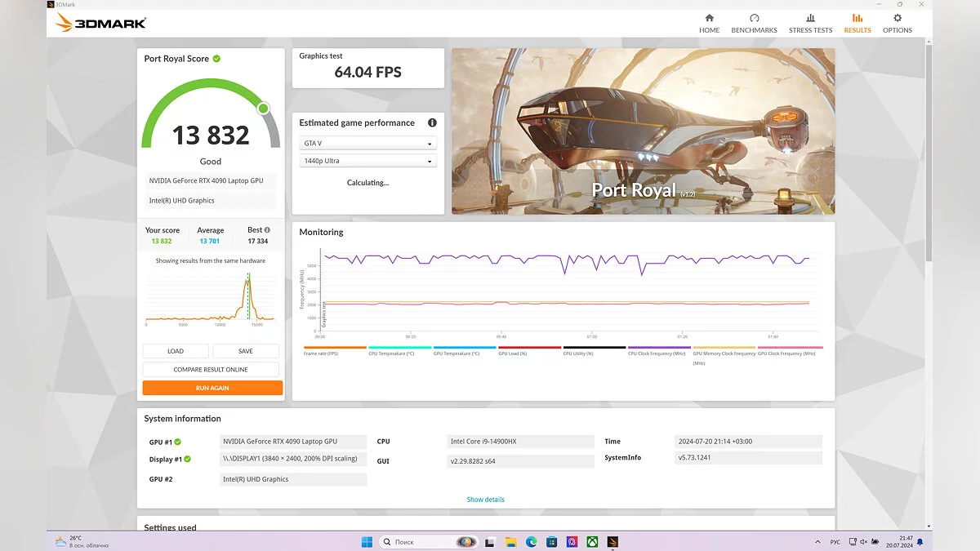Toggle the Frame rate (FPS) legend series
This screenshot has width=980, height=551.
pyautogui.click(x=335, y=348)
